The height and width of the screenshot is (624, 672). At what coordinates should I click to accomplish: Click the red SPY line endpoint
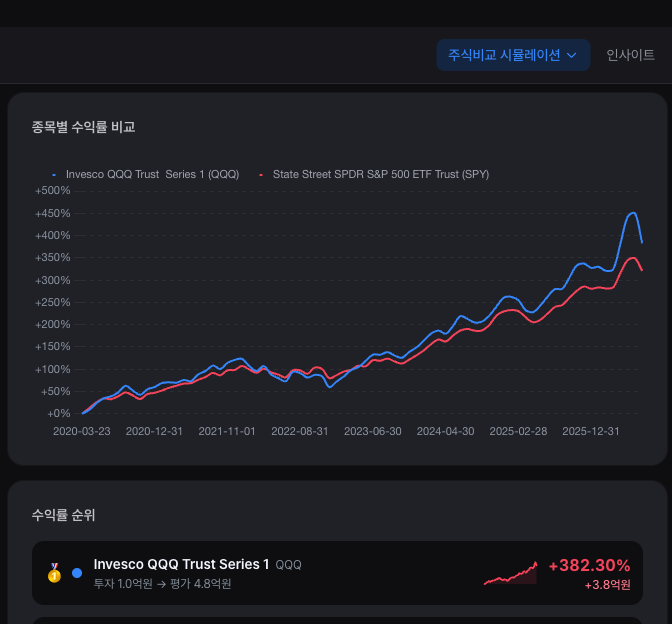(642, 270)
